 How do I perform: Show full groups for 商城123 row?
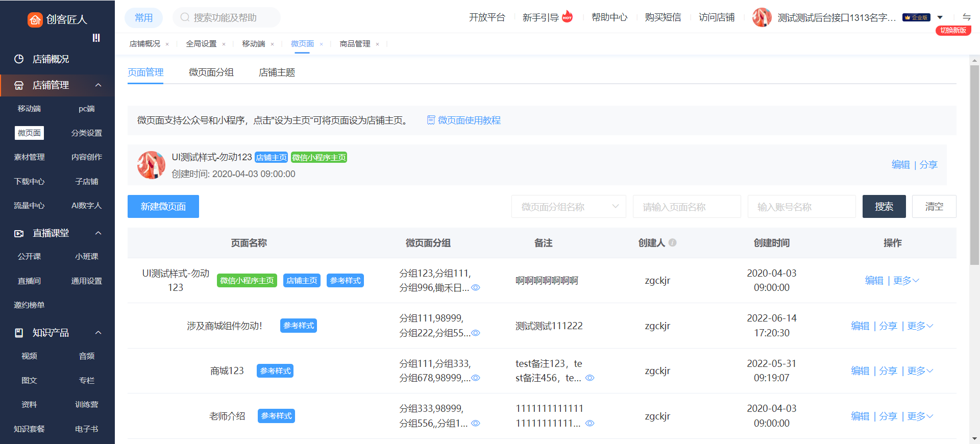point(476,378)
